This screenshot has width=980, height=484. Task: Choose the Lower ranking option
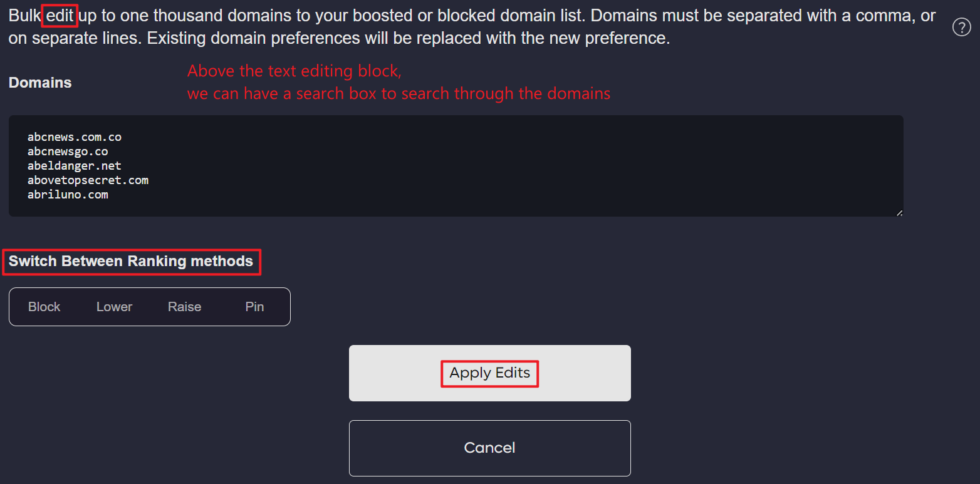coord(114,307)
